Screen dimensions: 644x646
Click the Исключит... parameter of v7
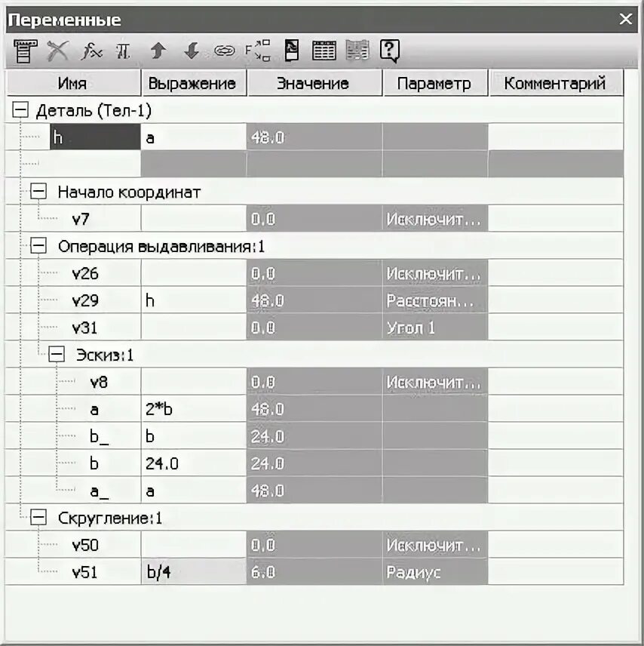435,219
